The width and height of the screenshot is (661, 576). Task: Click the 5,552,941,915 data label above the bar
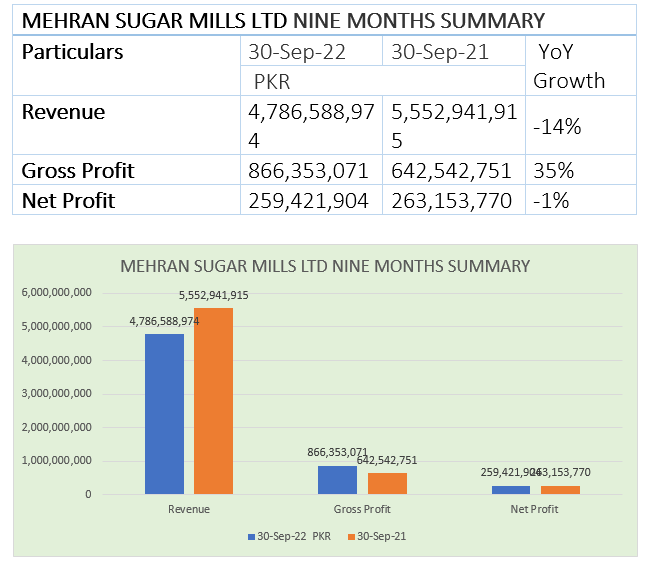pyautogui.click(x=214, y=295)
